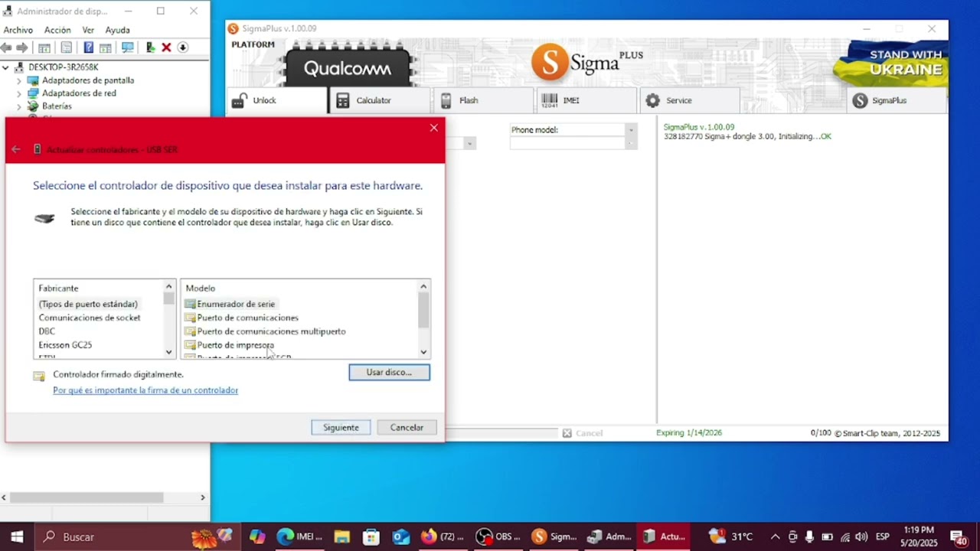Open the Archivo menu
This screenshot has width=980, height=551.
click(18, 30)
